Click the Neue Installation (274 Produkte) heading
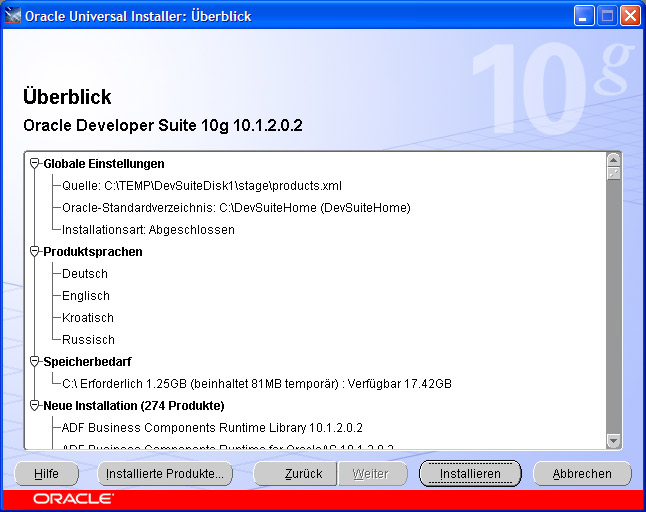 click(134, 405)
